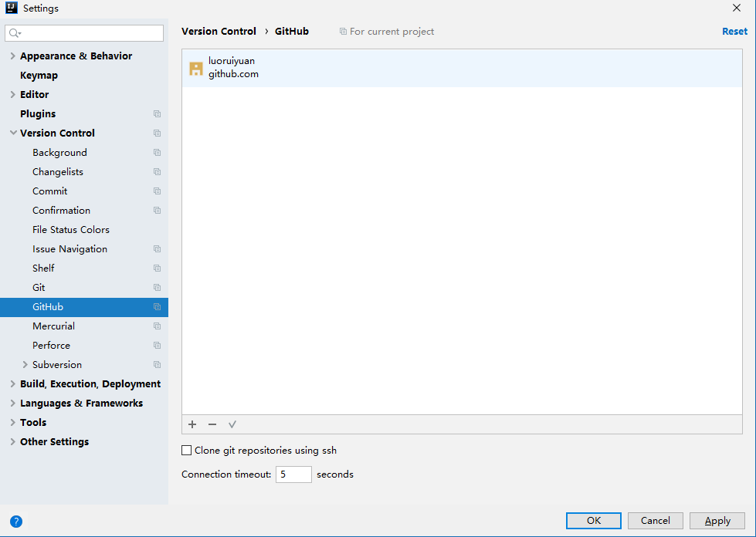The height and width of the screenshot is (537, 756).
Task: Select Background under Version Control
Action: pos(59,153)
